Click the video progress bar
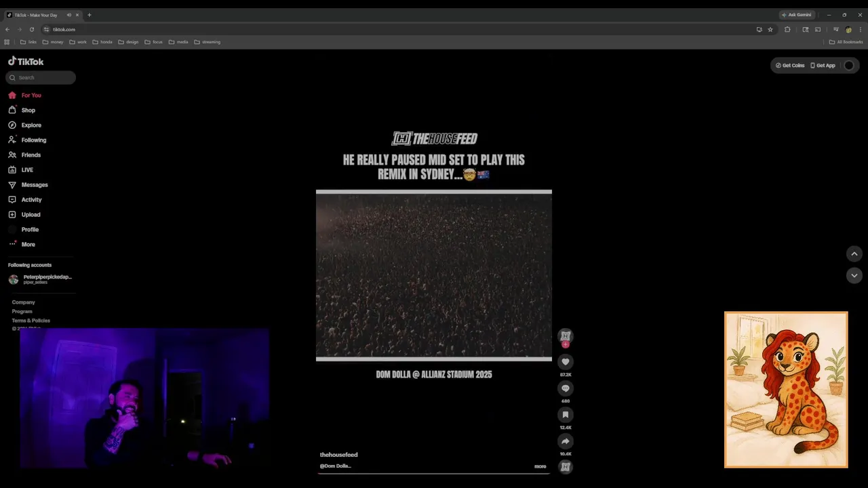Viewport: 868px width, 488px height. click(x=433, y=474)
